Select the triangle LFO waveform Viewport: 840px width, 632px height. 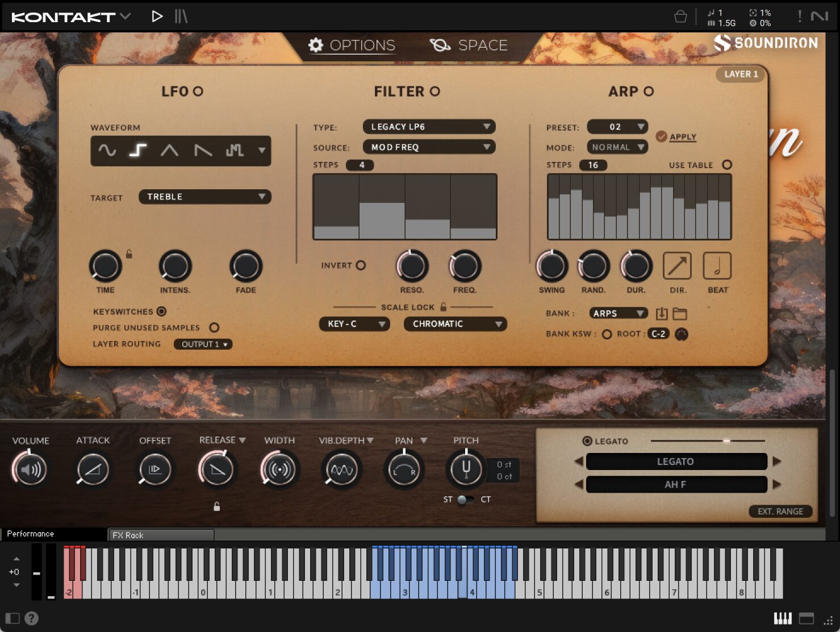[x=169, y=151]
